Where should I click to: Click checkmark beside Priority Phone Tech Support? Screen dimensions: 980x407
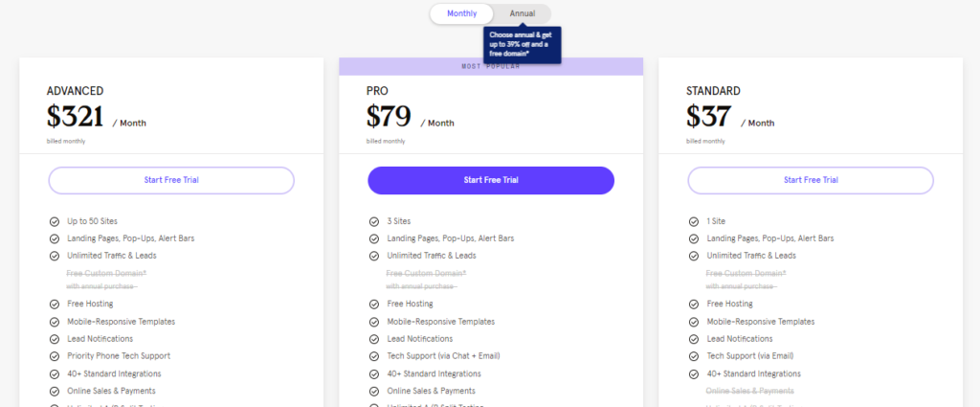[54, 356]
